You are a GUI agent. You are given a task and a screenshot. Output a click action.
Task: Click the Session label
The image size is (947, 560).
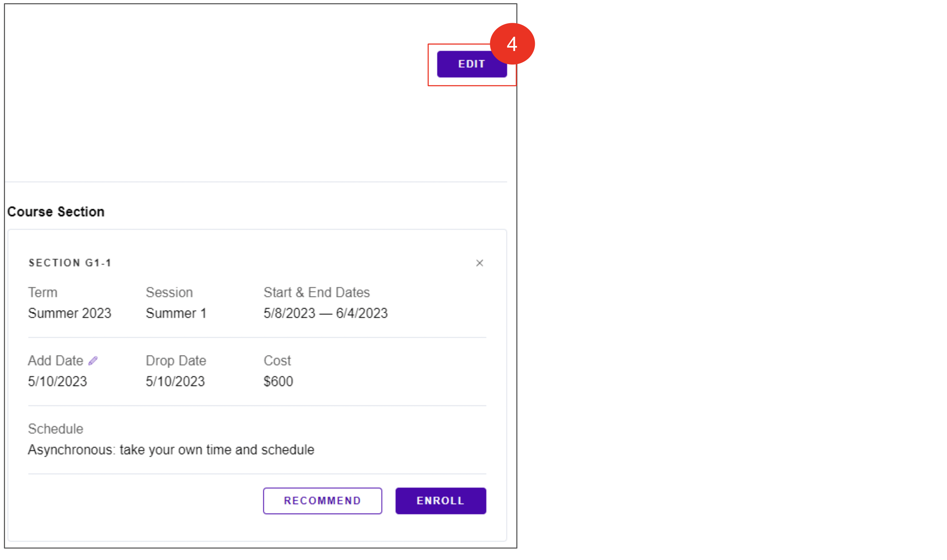169,292
